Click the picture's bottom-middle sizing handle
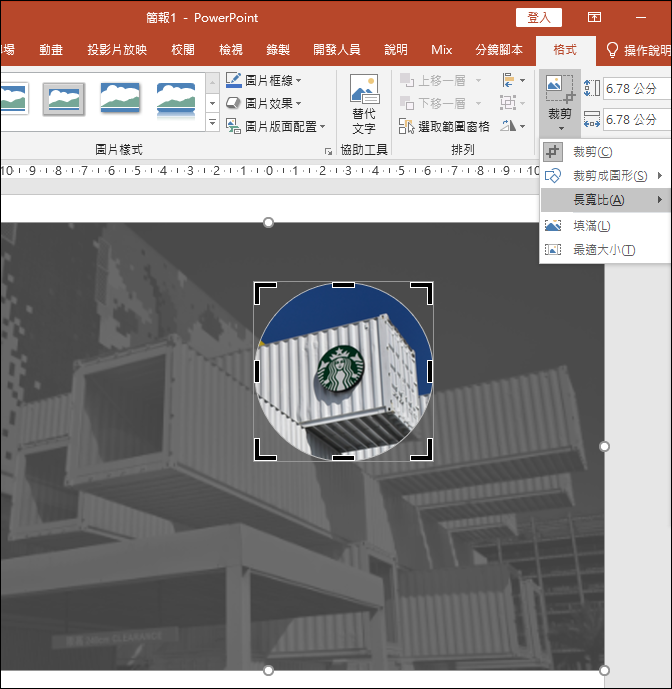The height and width of the screenshot is (689, 672). [268, 670]
